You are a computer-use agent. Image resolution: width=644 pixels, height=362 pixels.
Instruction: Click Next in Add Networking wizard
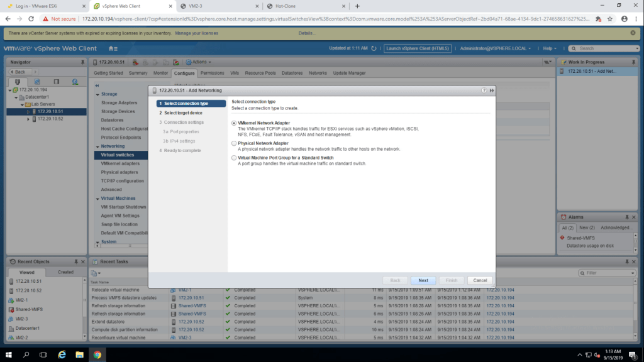click(x=423, y=280)
